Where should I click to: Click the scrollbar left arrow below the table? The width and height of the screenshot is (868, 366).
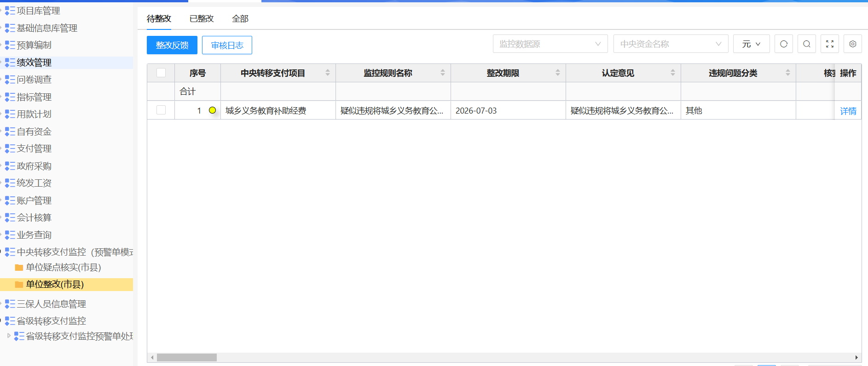point(152,357)
